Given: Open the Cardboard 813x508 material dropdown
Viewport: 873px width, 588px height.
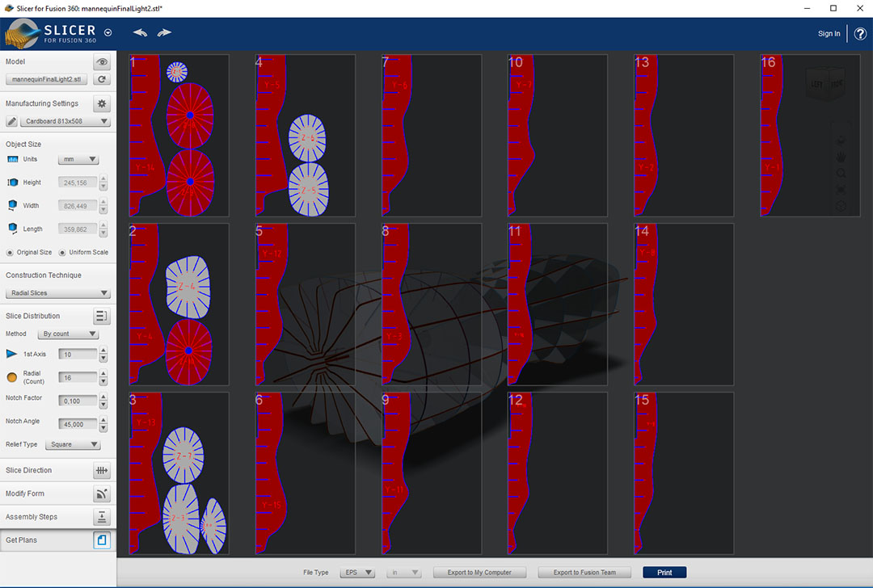Looking at the screenshot, I should (65, 120).
